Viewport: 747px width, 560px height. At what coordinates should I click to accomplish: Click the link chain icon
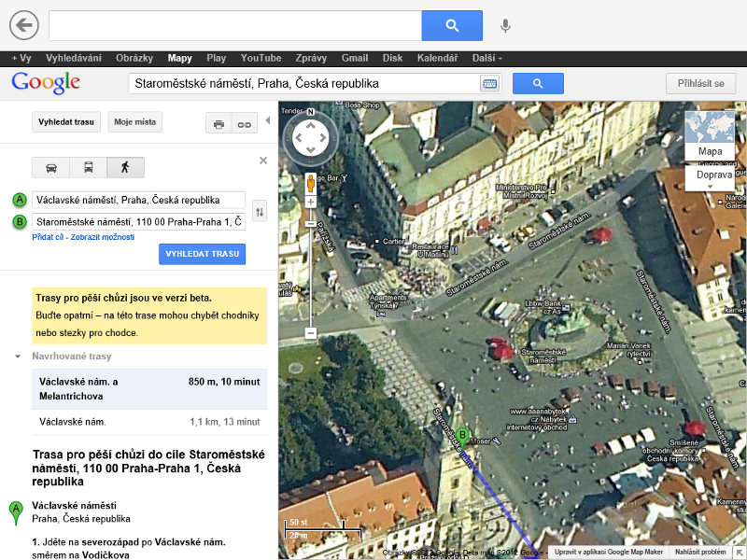point(244,123)
